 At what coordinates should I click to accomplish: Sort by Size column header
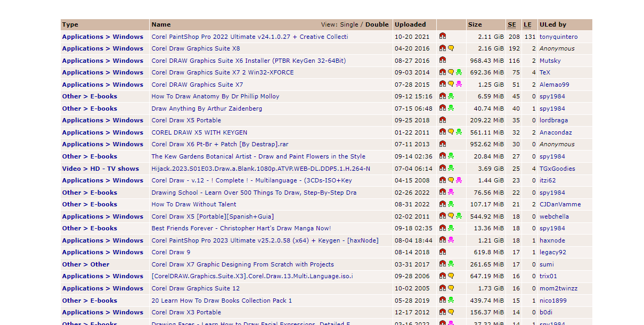tap(475, 24)
